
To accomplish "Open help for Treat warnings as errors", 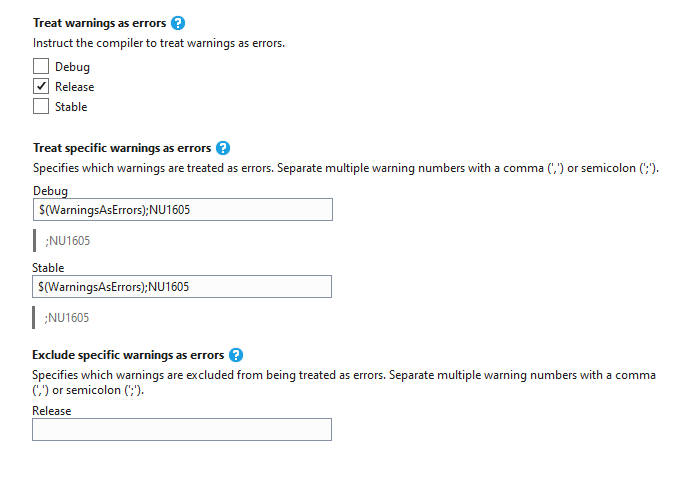I will point(178,23).
